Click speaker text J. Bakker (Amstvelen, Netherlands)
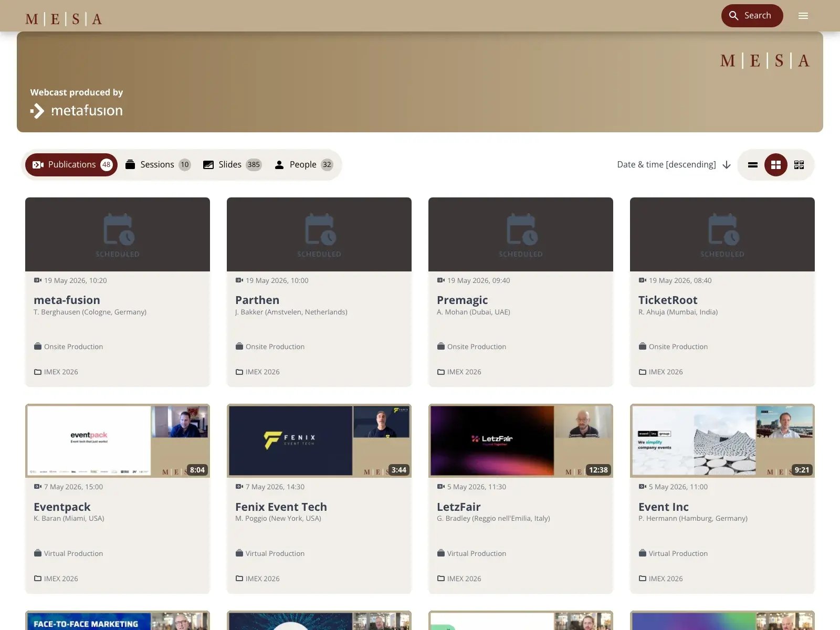The width and height of the screenshot is (840, 630). coord(291,312)
